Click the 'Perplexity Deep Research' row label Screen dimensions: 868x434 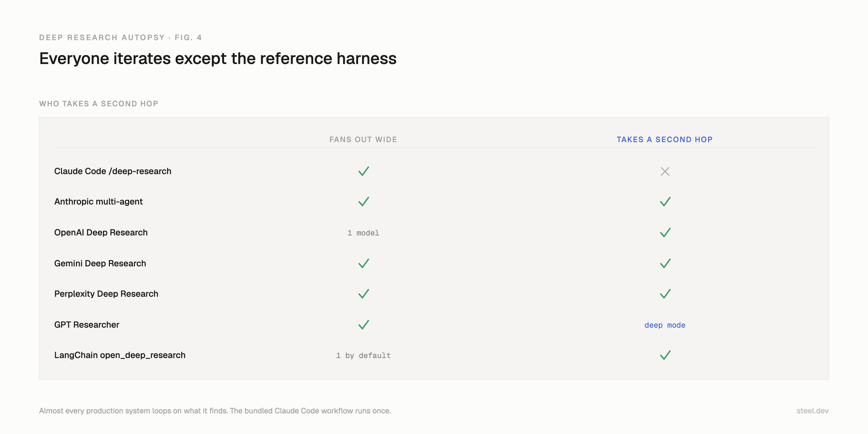tap(106, 294)
